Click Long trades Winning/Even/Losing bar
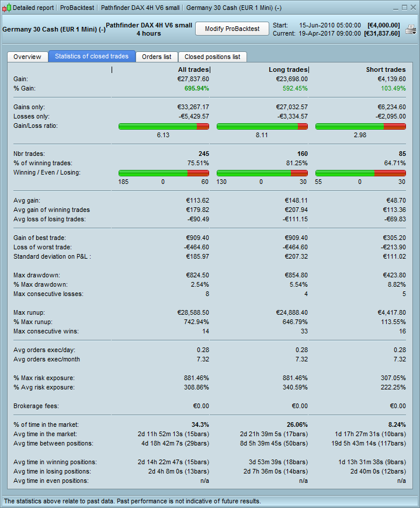The width and height of the screenshot is (420, 508). point(262,173)
